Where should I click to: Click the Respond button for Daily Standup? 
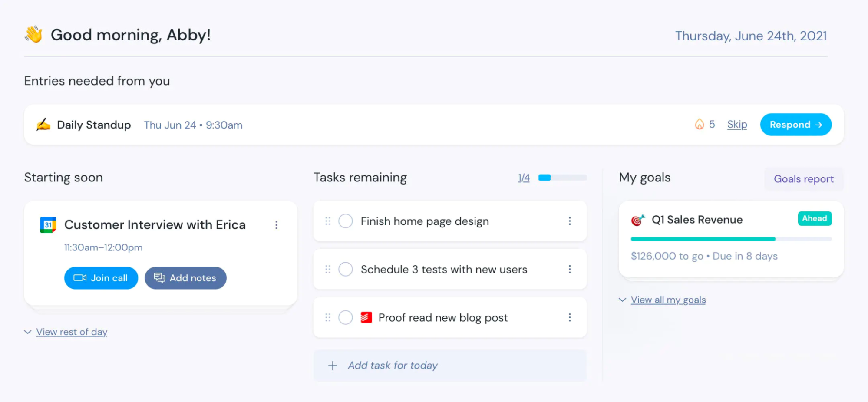[795, 125]
